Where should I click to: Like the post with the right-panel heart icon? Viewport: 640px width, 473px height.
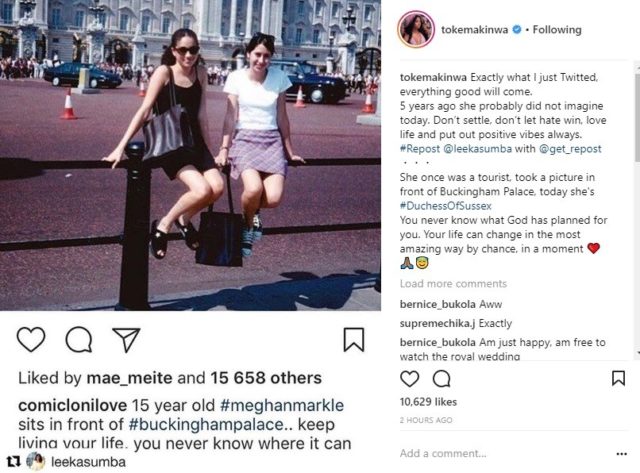[409, 379]
